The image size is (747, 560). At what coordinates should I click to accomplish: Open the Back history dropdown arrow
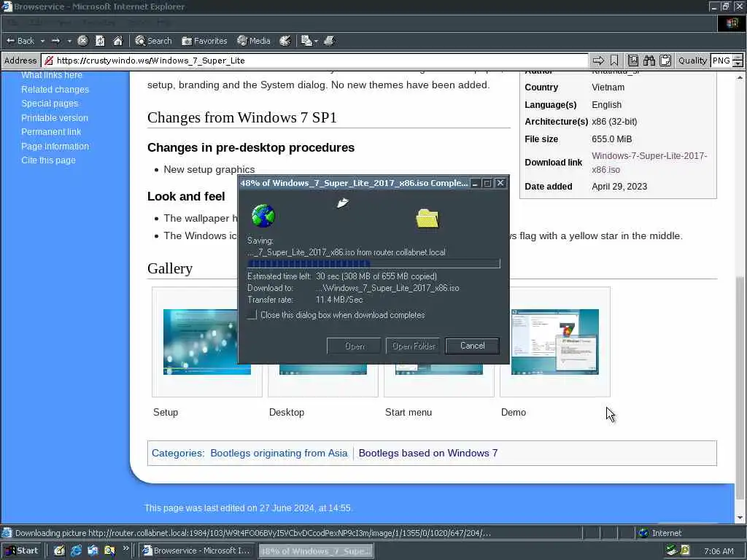42,41
